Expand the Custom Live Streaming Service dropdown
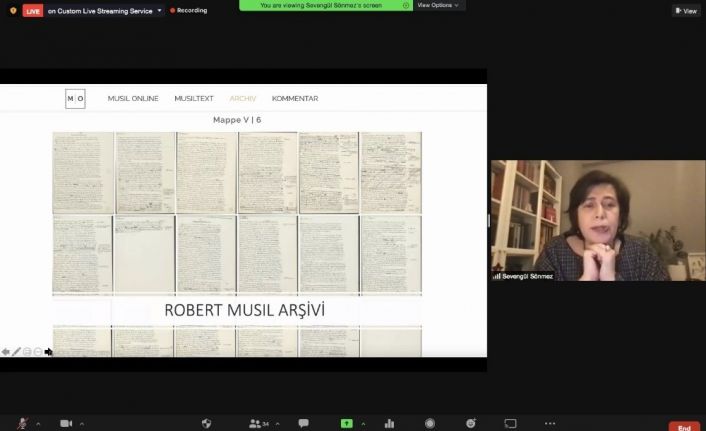This screenshot has width=706, height=431. point(159,10)
